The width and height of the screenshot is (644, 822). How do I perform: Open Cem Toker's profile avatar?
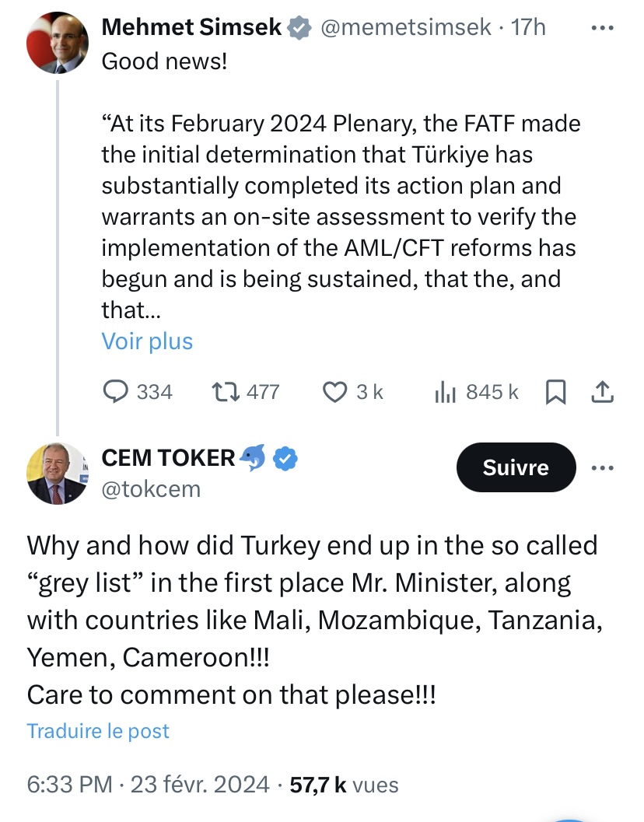[58, 474]
